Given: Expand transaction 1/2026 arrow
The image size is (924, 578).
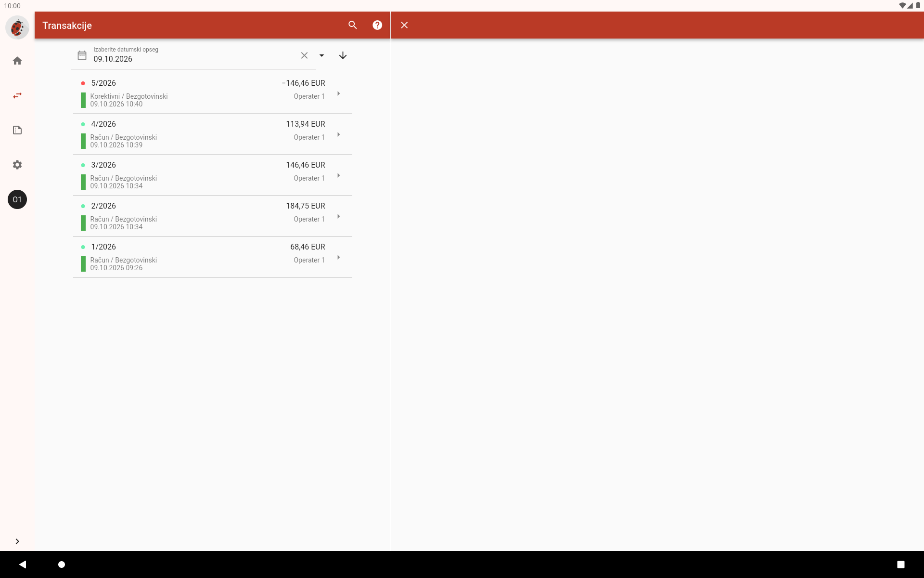Looking at the screenshot, I should point(339,257).
